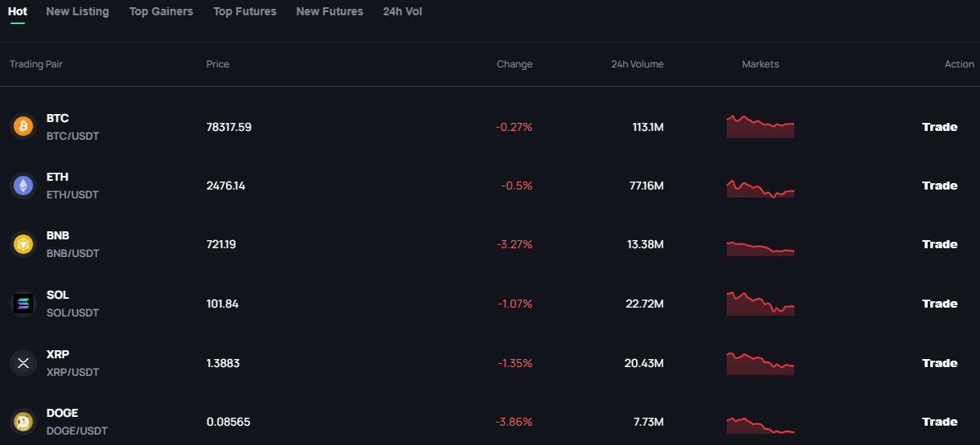Go to the Top Futures tab
The image size is (980, 445).
coord(244,11)
